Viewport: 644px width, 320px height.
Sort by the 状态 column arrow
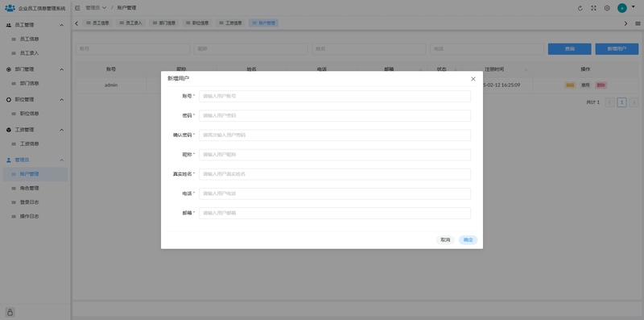(x=456, y=69)
